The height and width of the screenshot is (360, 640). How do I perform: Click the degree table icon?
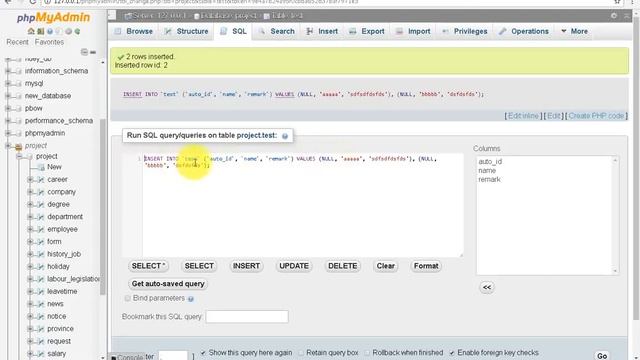pyautogui.click(x=41, y=204)
